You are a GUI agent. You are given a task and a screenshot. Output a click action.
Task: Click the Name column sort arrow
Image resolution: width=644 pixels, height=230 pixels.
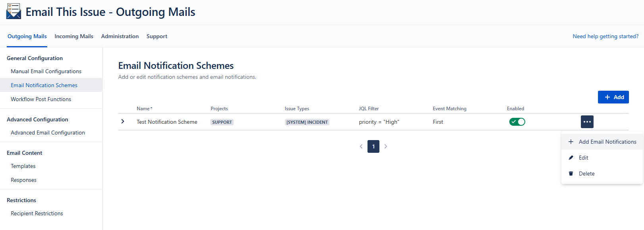(151, 108)
